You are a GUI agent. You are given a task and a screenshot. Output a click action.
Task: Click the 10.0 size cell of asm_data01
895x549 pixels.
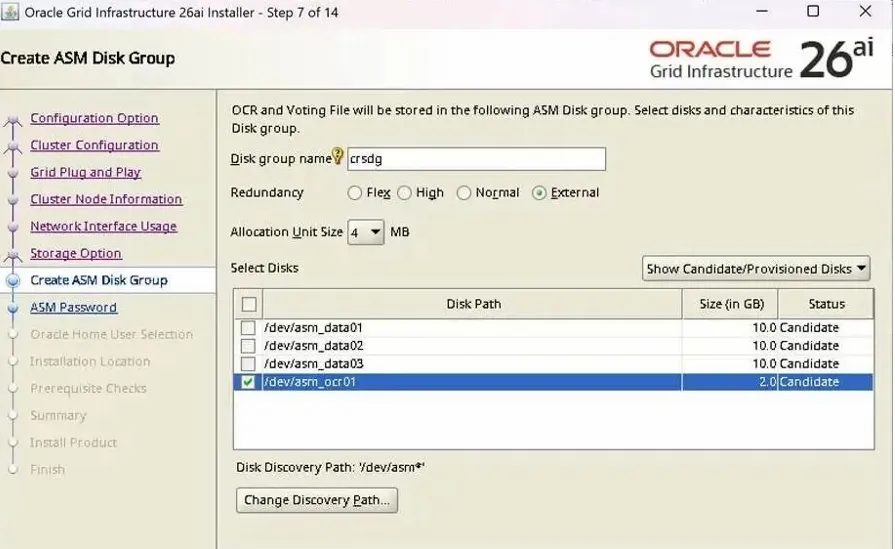coord(729,328)
